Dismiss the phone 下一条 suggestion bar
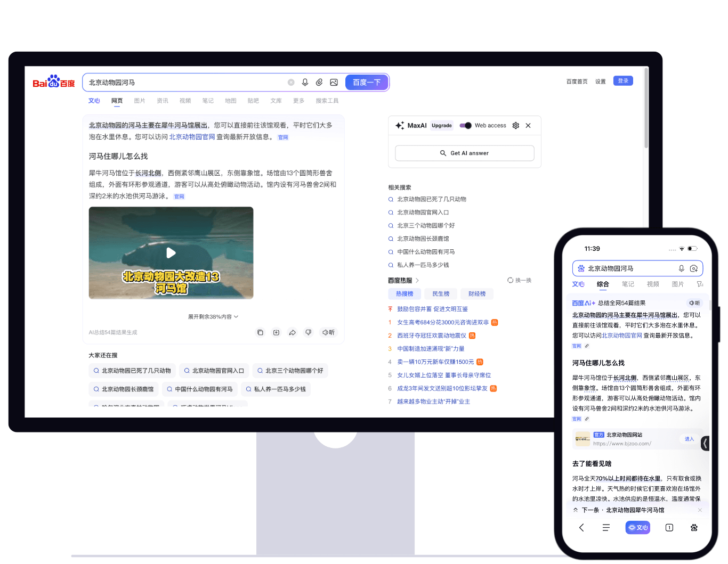The width and height of the screenshot is (728, 564). 700,510
